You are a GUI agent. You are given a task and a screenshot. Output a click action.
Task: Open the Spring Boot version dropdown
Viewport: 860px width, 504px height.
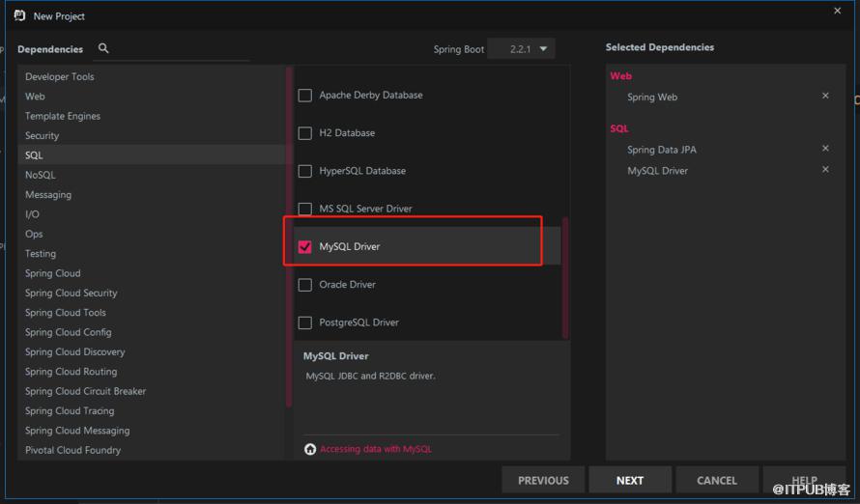click(521, 48)
